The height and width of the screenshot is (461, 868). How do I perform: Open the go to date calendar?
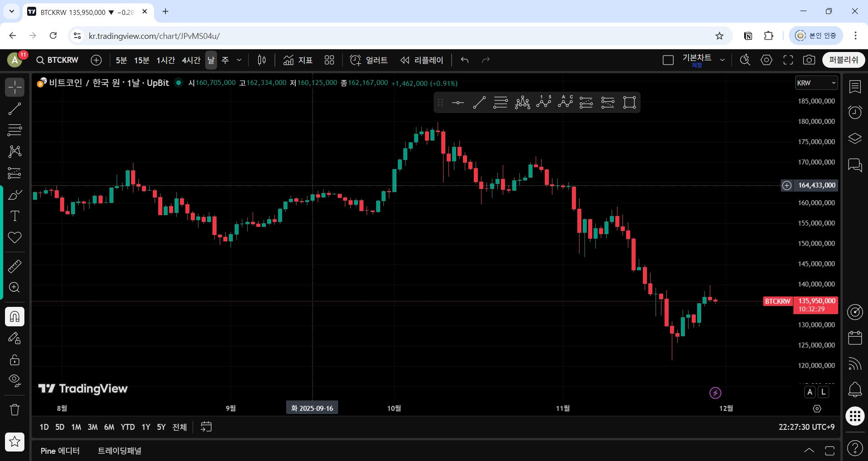pos(206,427)
